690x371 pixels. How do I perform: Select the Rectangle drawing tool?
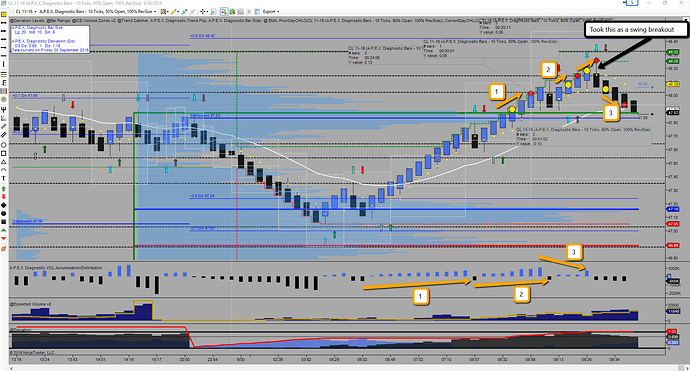click(4, 153)
